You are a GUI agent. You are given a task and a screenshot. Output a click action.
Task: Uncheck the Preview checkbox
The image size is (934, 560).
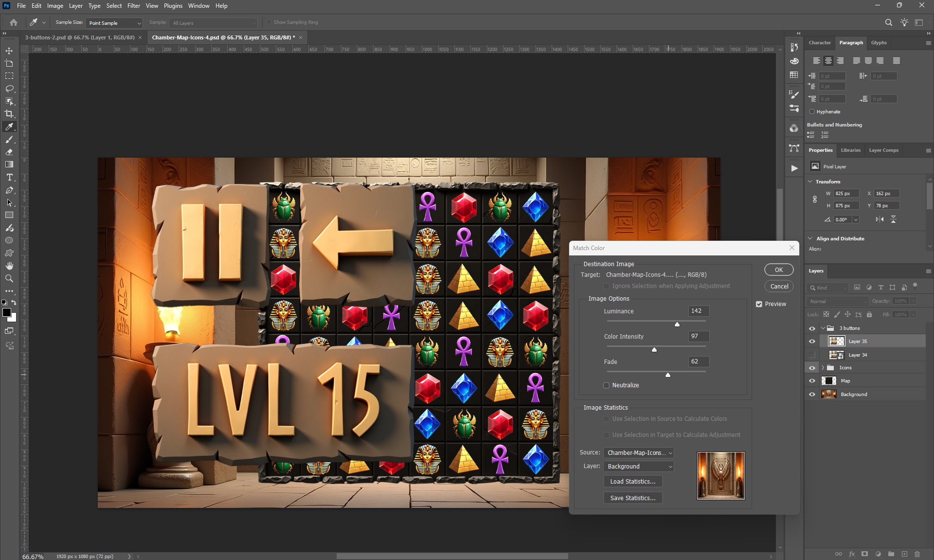759,304
